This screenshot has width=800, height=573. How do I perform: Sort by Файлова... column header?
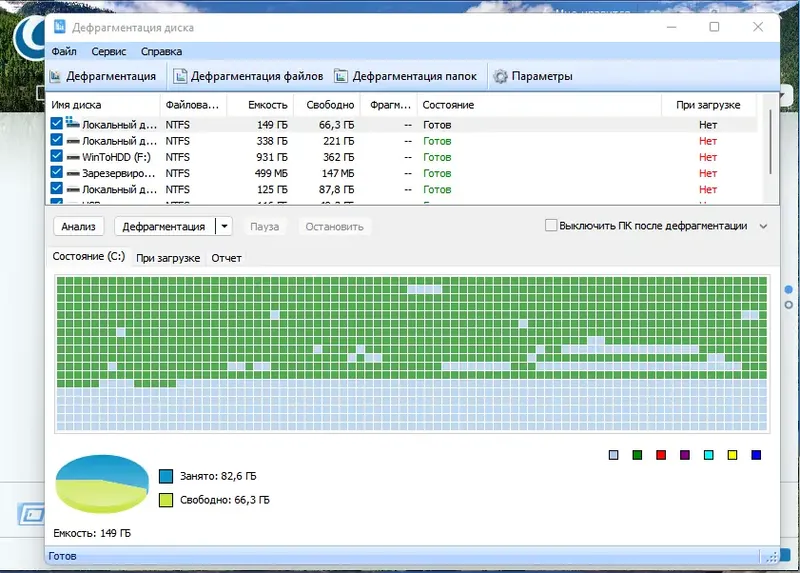pyautogui.click(x=192, y=105)
